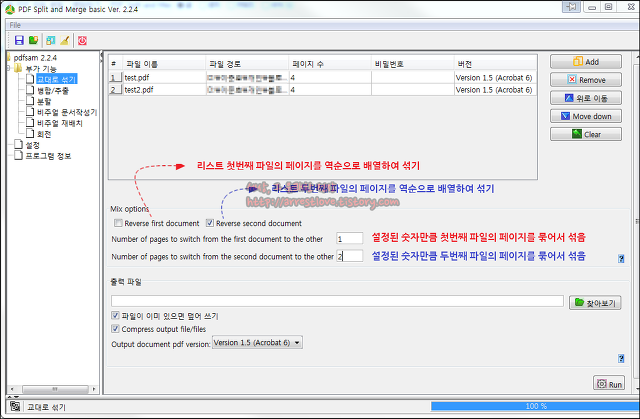Click the blue-yellow log toolbar icon
Viewport: 640px width, 419px height.
[x=51, y=40]
